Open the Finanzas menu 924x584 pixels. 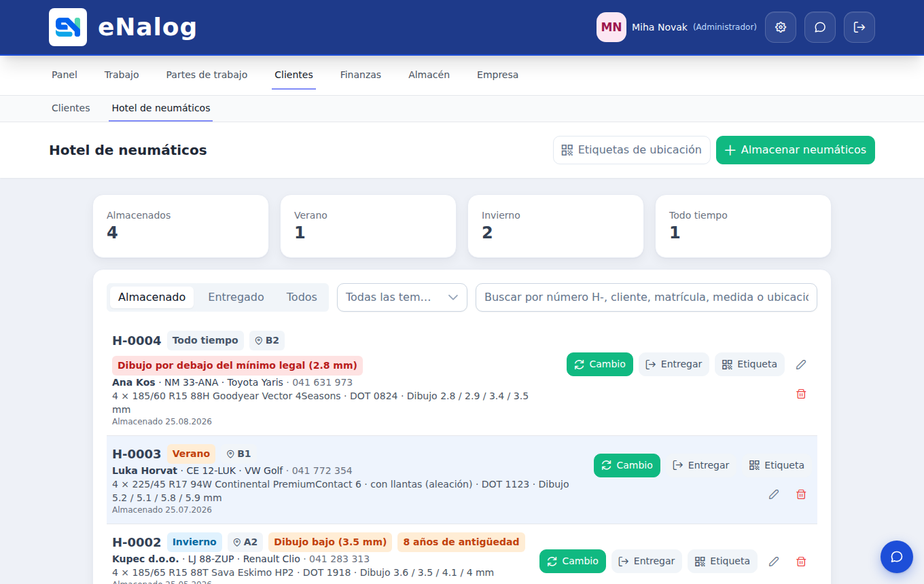pos(361,75)
